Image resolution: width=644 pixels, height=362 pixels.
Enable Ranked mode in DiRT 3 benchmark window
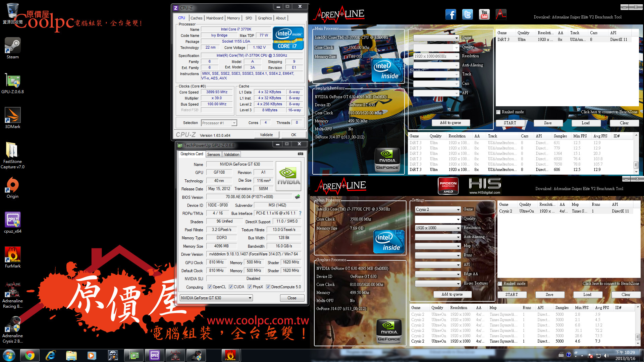click(498, 112)
